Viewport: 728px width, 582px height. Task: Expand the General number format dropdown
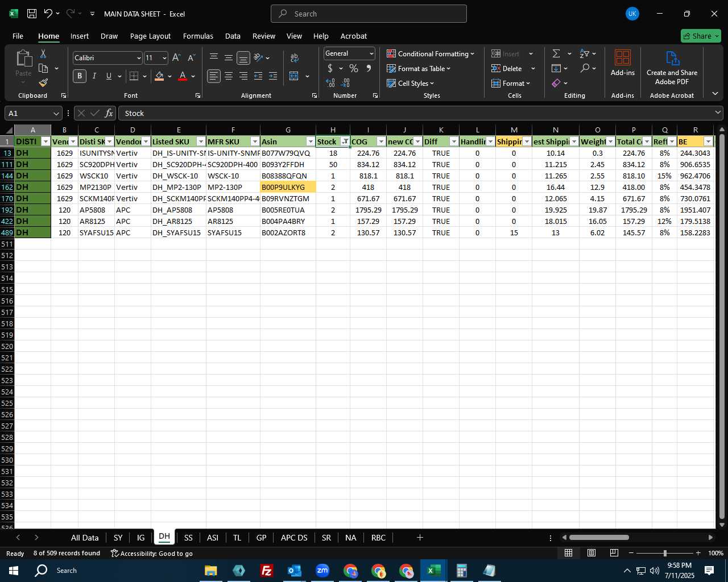click(371, 53)
